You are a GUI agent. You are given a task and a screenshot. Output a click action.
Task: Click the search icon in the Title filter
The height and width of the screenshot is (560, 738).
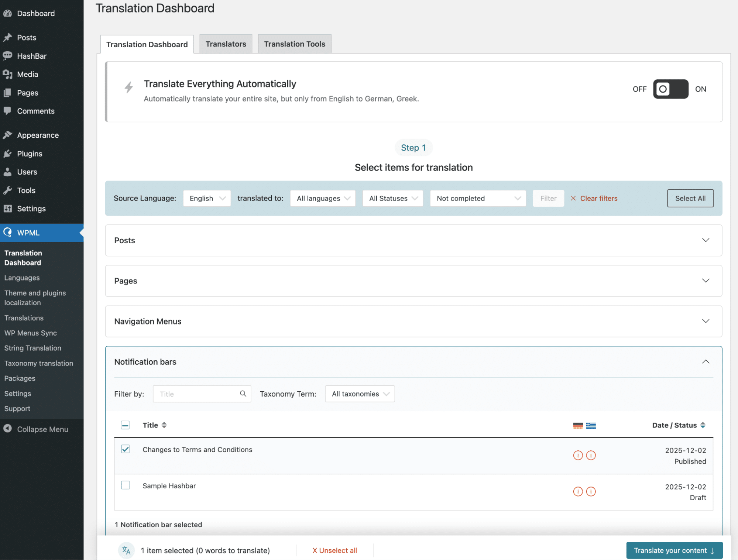[243, 394]
